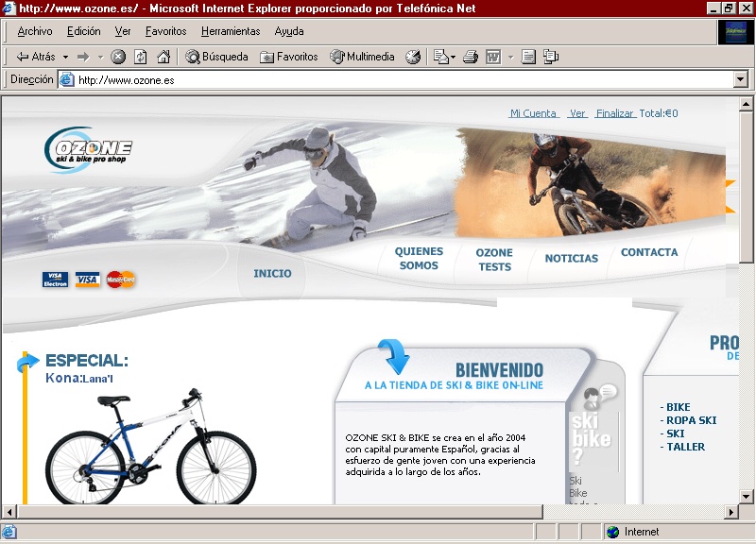The height and width of the screenshot is (544, 756).
Task: Stop loading the page
Action: [118, 57]
